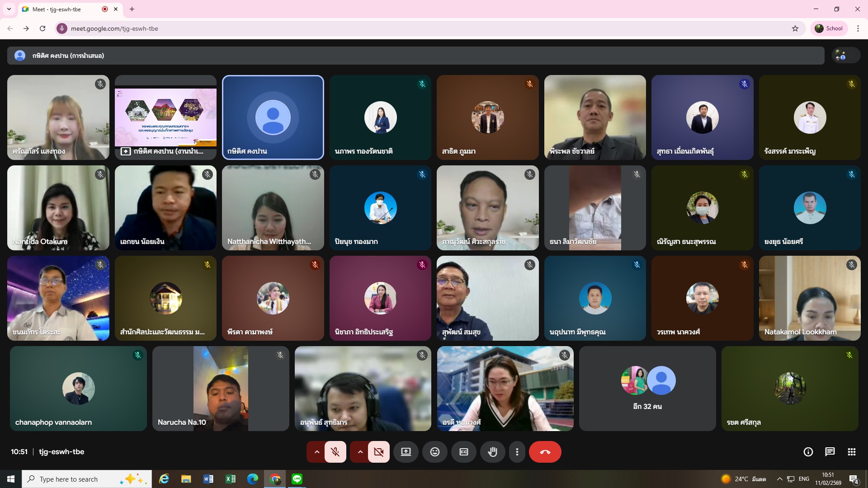Click the present screen icon
The width and height of the screenshot is (868, 488).
[x=406, y=452]
